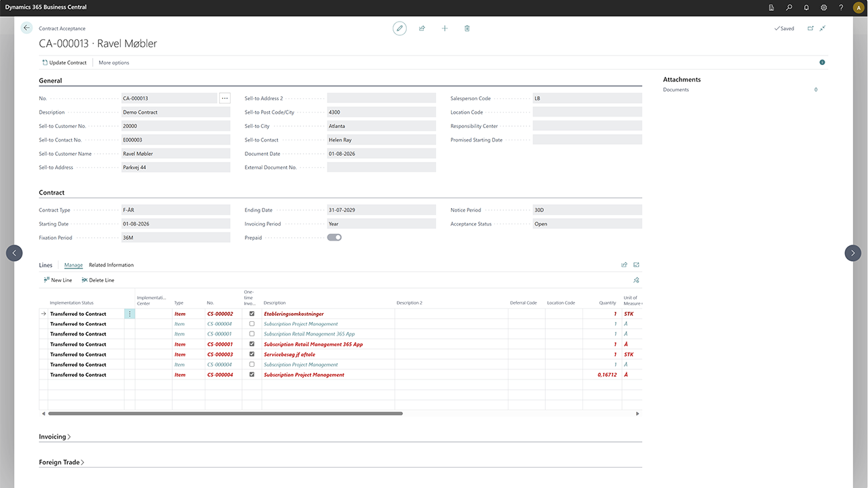
Task: Open the Manage tab in Lines
Action: pos(73,265)
